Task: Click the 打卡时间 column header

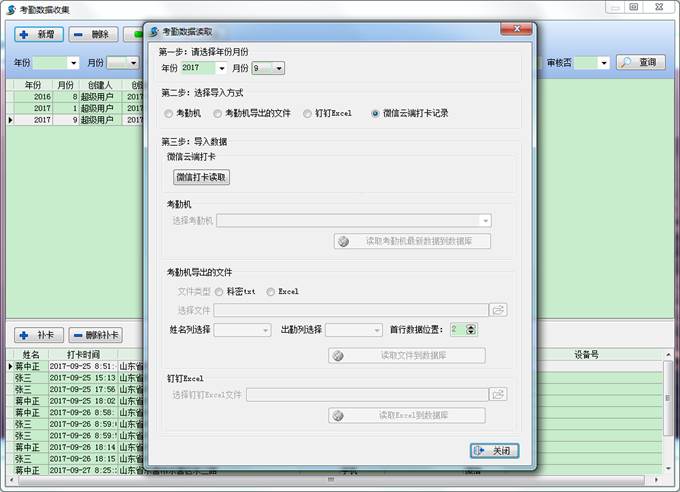Action: pyautogui.click(x=82, y=354)
